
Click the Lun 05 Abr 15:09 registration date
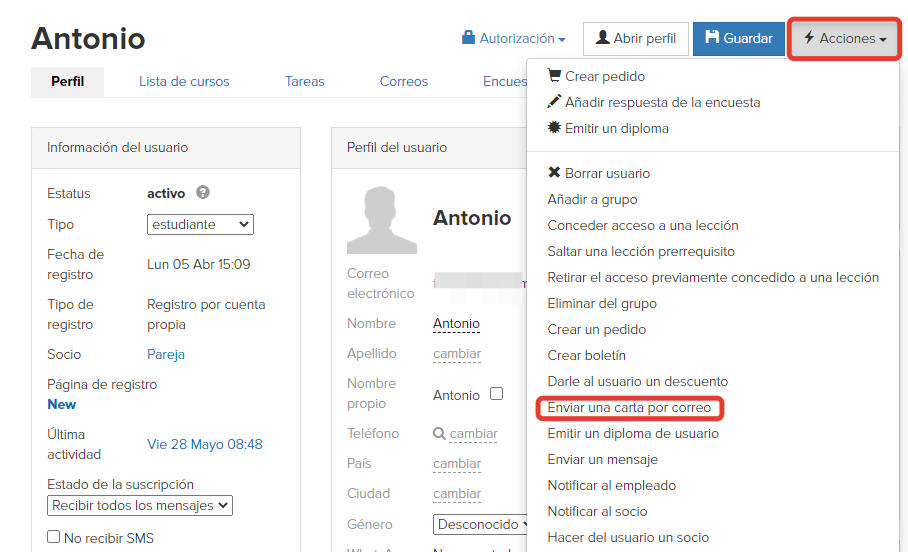199,265
